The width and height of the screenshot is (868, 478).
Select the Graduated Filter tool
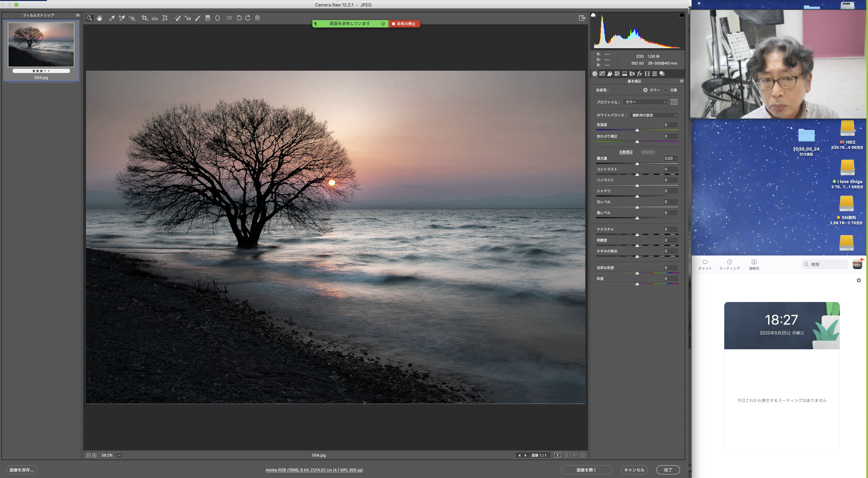click(x=208, y=18)
